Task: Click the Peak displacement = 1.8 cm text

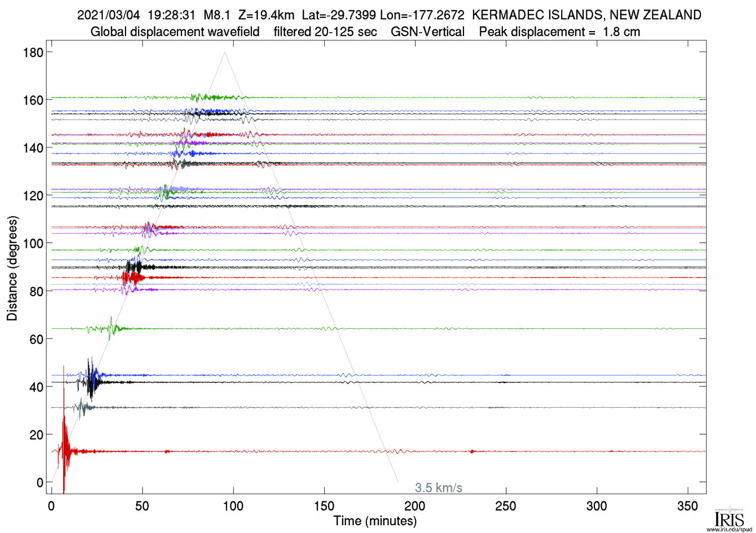Action: pyautogui.click(x=560, y=32)
